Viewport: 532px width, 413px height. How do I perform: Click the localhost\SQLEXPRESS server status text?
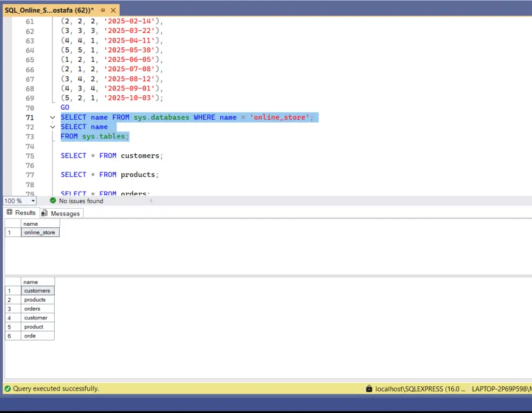[x=421, y=389]
